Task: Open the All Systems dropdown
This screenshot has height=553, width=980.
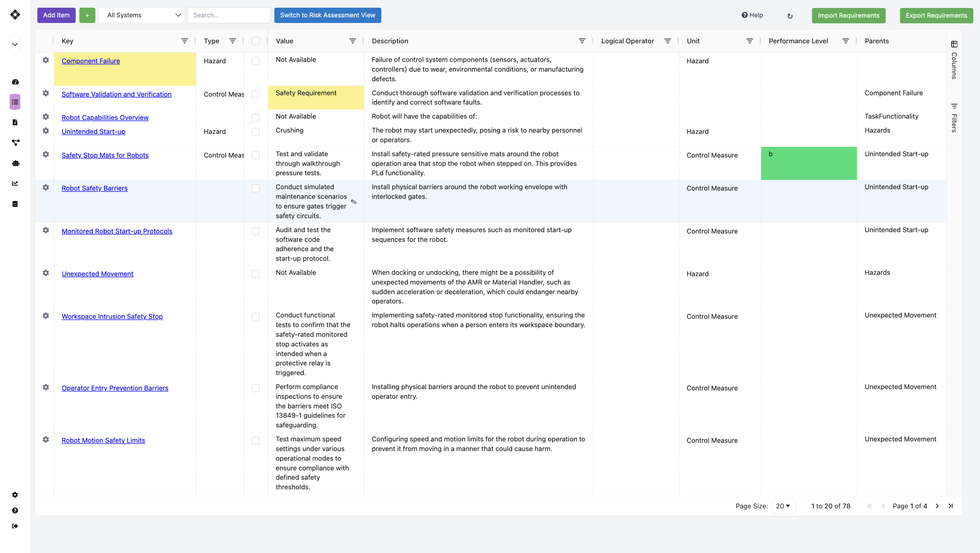Action: pyautogui.click(x=141, y=15)
